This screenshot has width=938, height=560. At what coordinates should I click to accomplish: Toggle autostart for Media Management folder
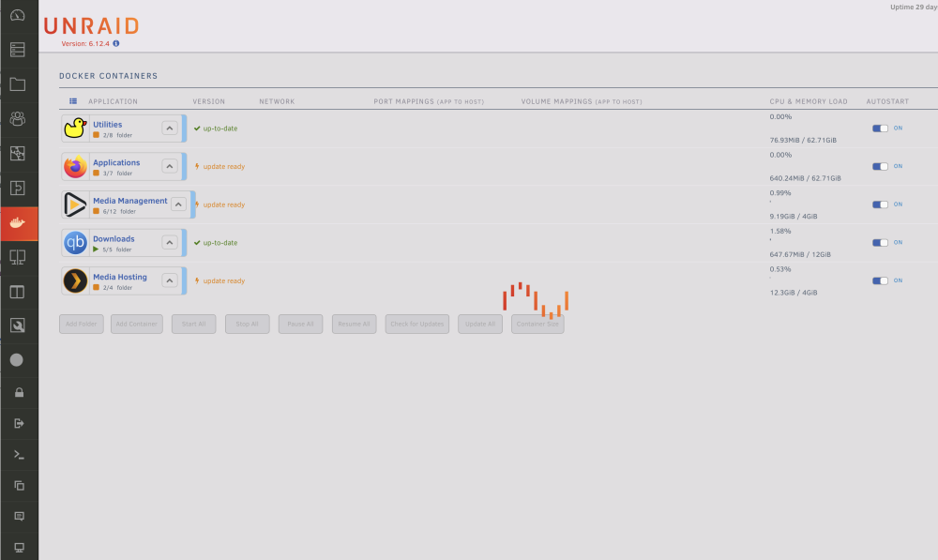880,204
